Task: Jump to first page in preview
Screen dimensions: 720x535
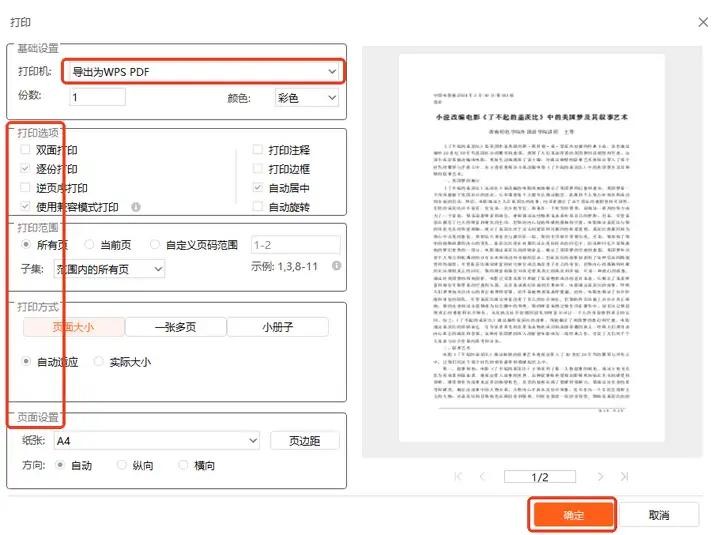Action: (459, 477)
